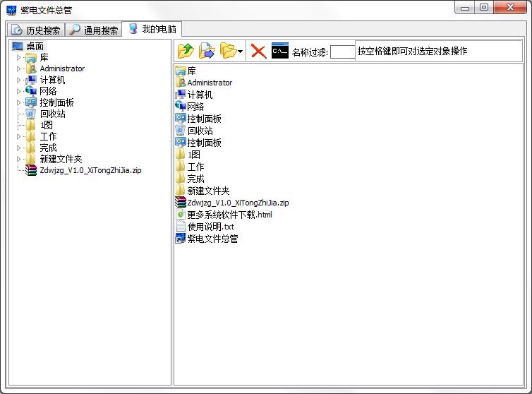
Task: Click the 名称过滤 input field
Action: [x=342, y=52]
